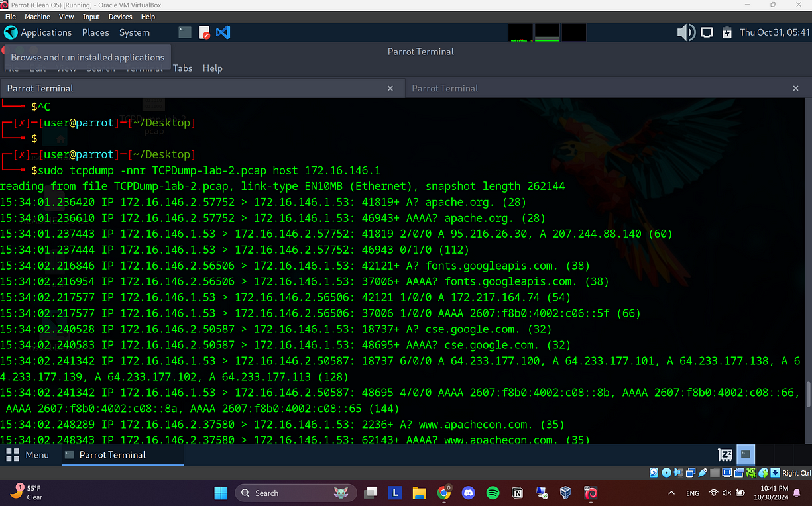812x506 pixels.
Task: Switch to the right Parrot Terminal tab
Action: pos(444,88)
